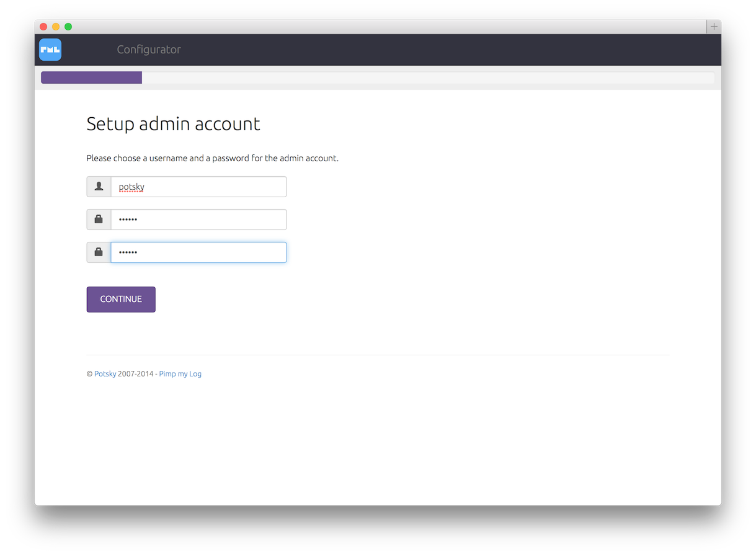Screen dimensions: 756x555
Task: Click the empty gray part of progress bar
Action: (x=428, y=78)
